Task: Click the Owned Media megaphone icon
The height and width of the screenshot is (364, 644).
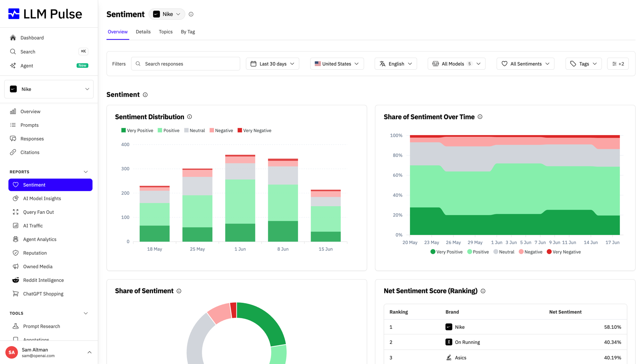Action: click(x=16, y=266)
